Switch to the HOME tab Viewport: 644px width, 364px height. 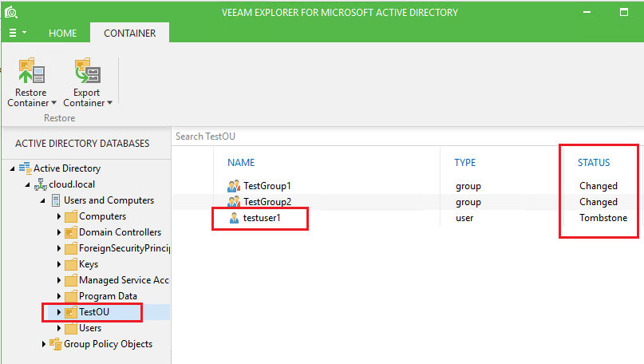[63, 33]
